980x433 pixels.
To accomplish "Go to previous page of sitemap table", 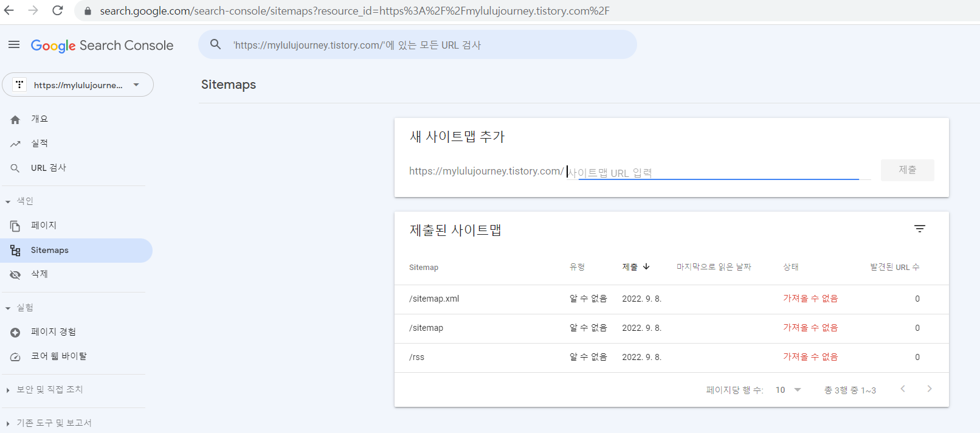I will tap(903, 389).
